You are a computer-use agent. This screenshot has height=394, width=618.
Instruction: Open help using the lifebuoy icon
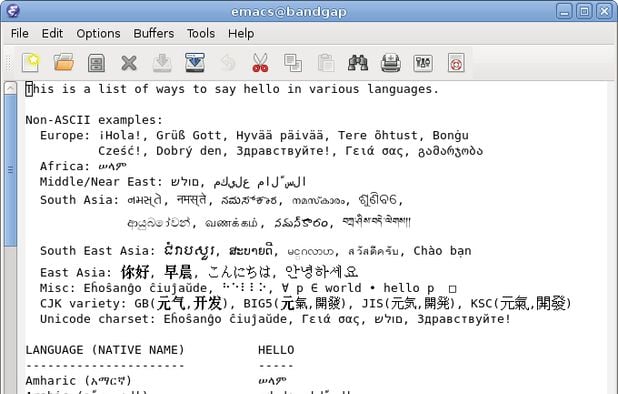pos(456,63)
